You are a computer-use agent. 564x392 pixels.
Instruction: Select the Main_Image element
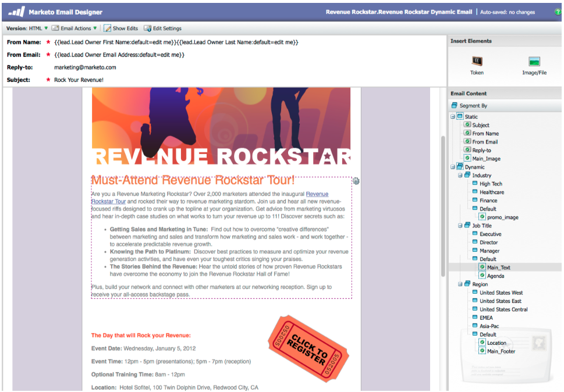coord(486,158)
